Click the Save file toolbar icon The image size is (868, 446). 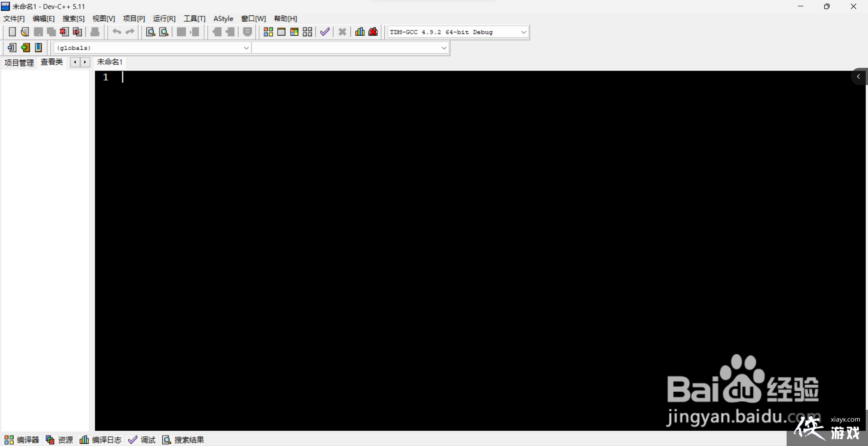(x=38, y=32)
